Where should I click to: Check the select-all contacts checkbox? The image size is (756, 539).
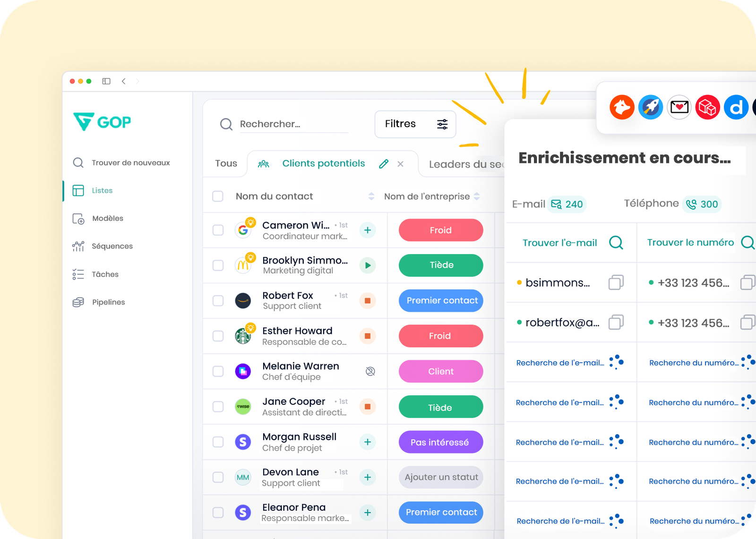(x=218, y=196)
